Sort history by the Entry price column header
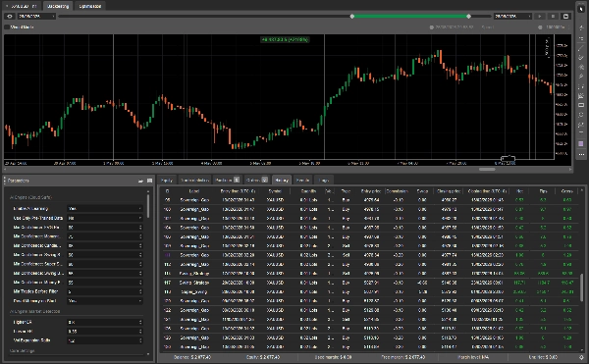This screenshot has height=364, width=589. point(371,191)
